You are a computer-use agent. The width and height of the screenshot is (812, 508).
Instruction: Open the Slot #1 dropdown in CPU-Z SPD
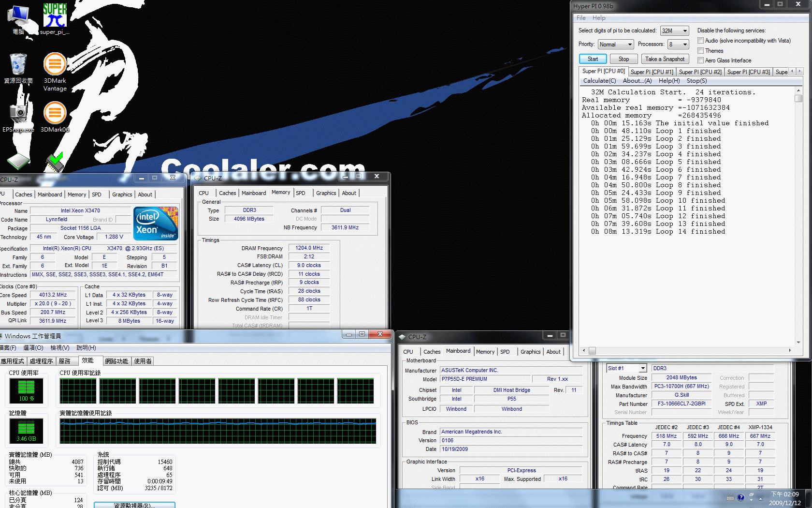click(x=626, y=368)
